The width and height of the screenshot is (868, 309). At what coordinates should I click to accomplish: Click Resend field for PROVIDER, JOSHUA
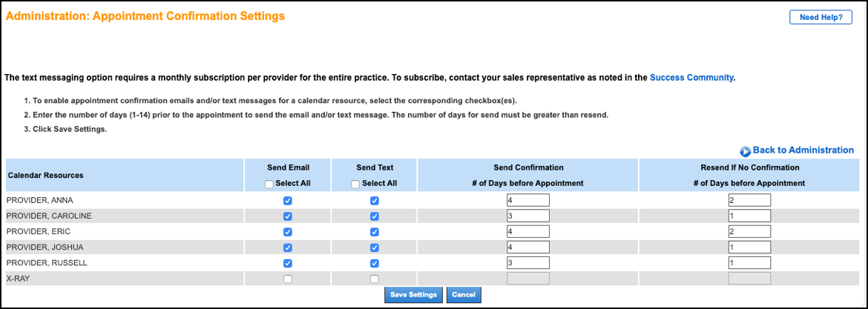749,247
